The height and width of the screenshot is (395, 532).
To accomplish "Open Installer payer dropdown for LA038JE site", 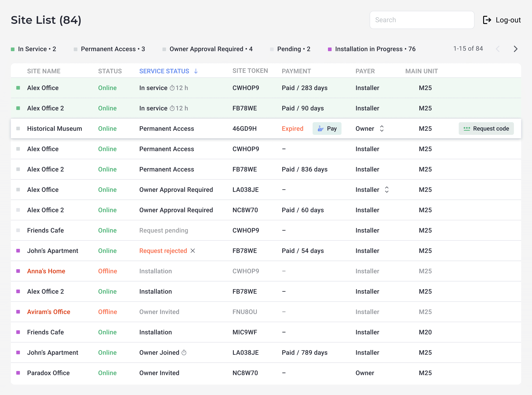I will tap(387, 190).
